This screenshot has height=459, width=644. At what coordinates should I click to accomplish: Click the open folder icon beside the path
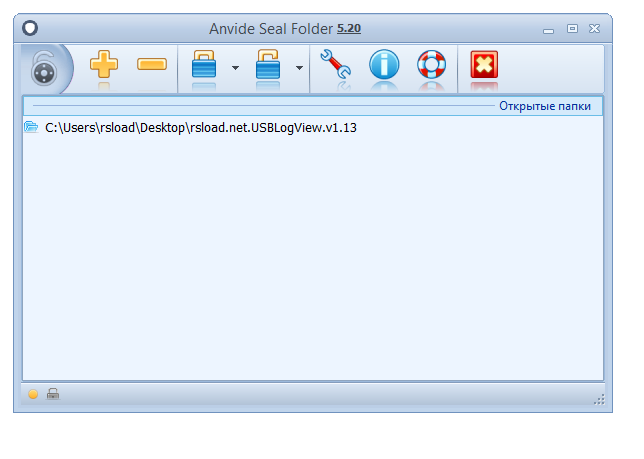tap(31, 126)
